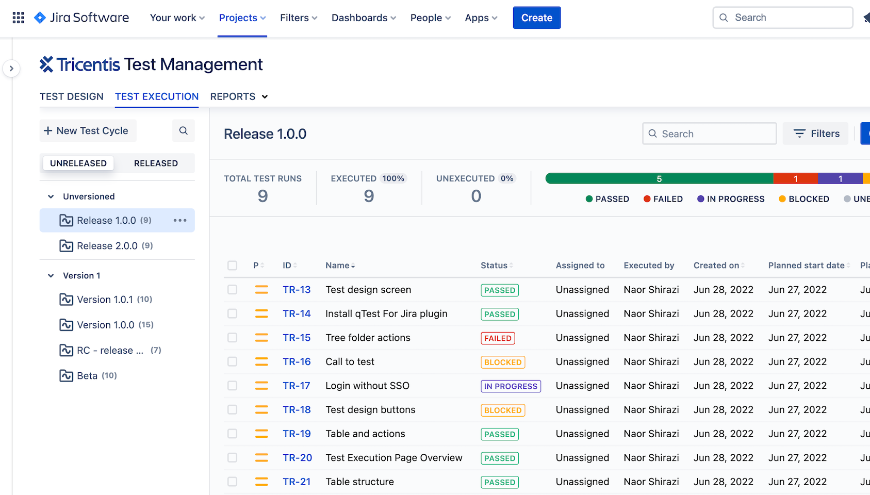Image resolution: width=870 pixels, height=495 pixels.
Task: Collapse the Unversioned tree group
Action: pyautogui.click(x=51, y=197)
